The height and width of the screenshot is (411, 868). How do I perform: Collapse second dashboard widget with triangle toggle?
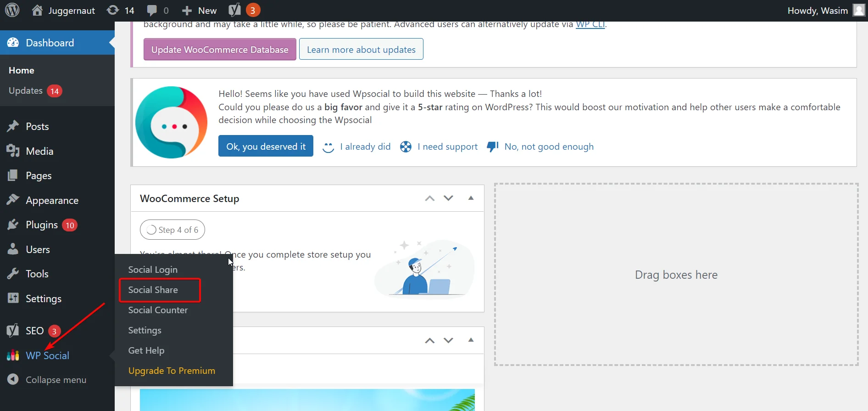pyautogui.click(x=471, y=340)
